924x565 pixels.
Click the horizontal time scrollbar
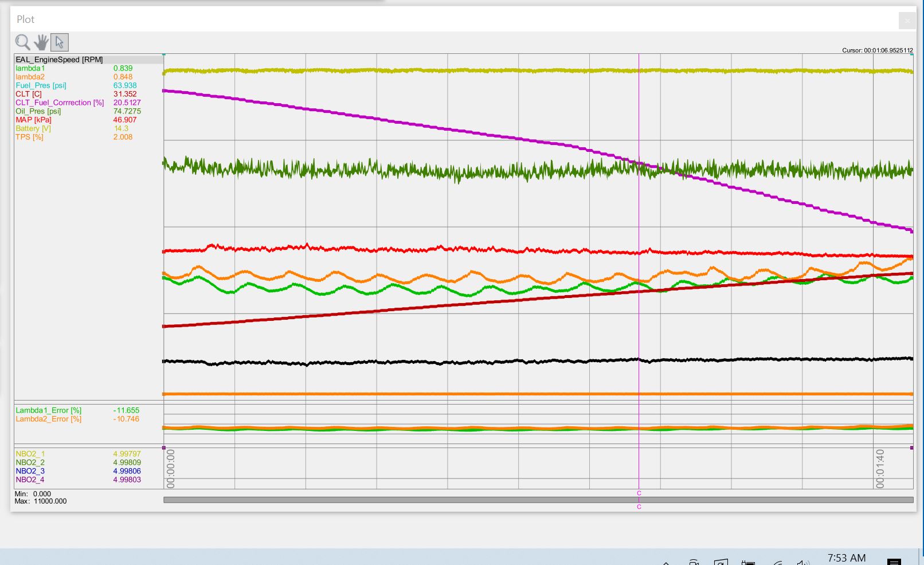coord(401,500)
